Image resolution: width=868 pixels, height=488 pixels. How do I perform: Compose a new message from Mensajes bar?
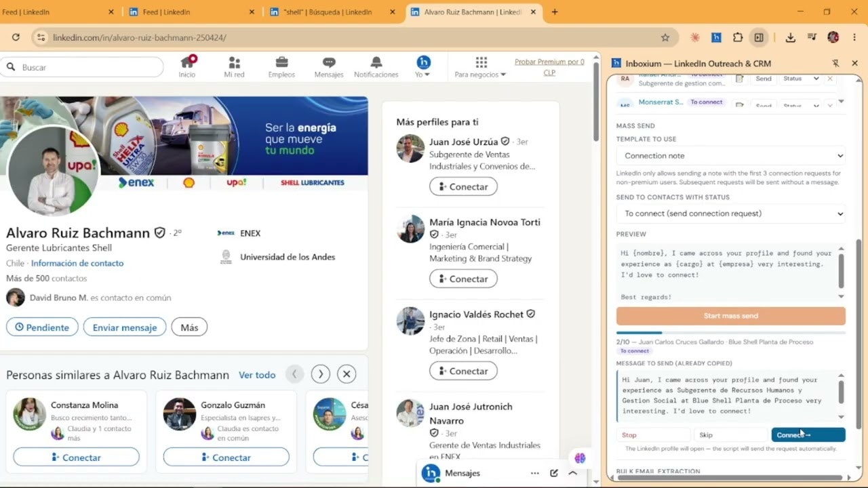click(554, 473)
